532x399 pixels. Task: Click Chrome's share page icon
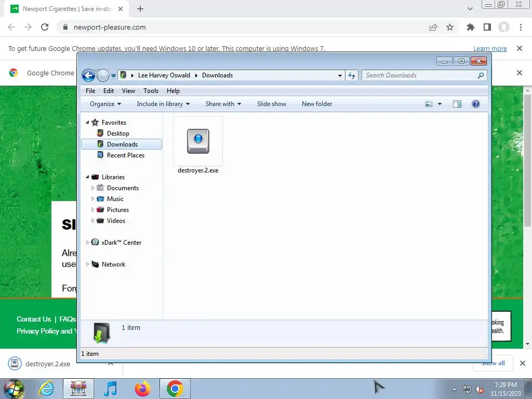click(433, 27)
